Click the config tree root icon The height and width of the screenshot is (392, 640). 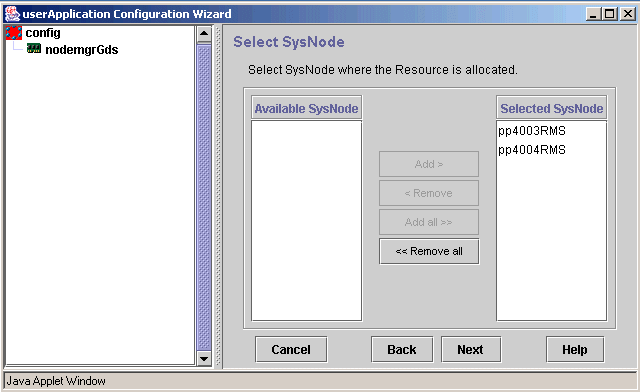14,33
